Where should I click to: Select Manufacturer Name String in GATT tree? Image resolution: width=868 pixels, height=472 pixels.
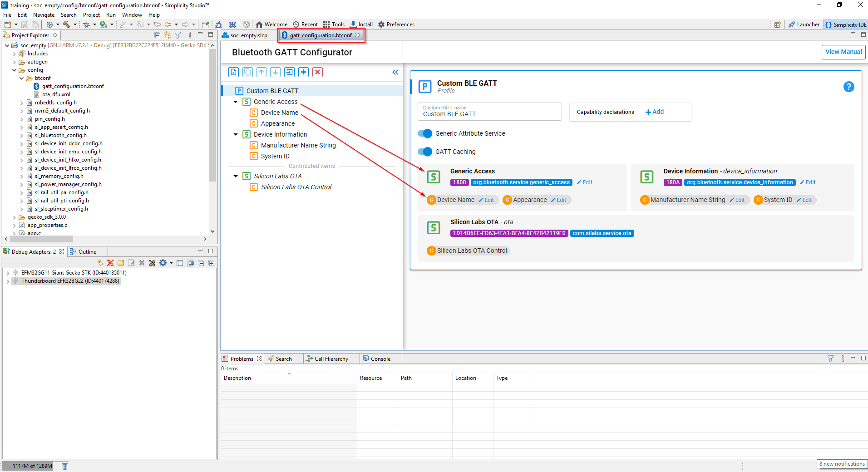click(x=298, y=145)
